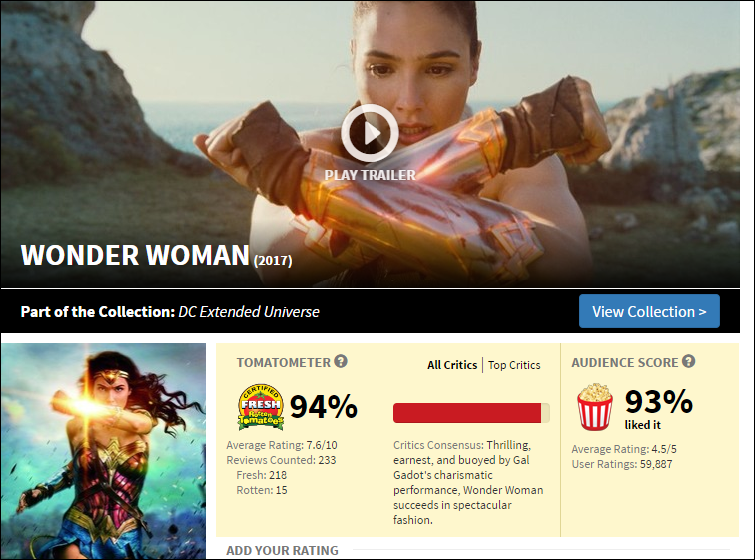Viewport: 755px width, 560px height.
Task: Click the User Ratings: 59,887 line
Action: tap(621, 464)
